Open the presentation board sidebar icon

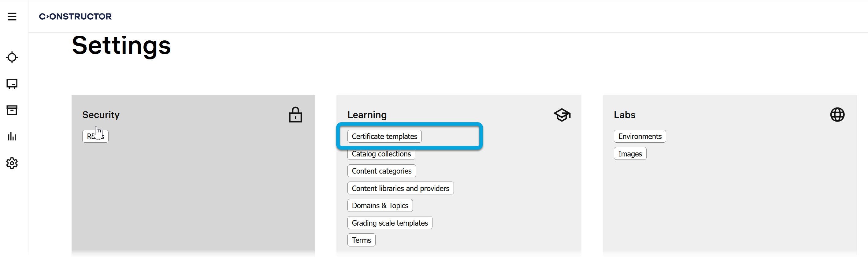point(12,84)
